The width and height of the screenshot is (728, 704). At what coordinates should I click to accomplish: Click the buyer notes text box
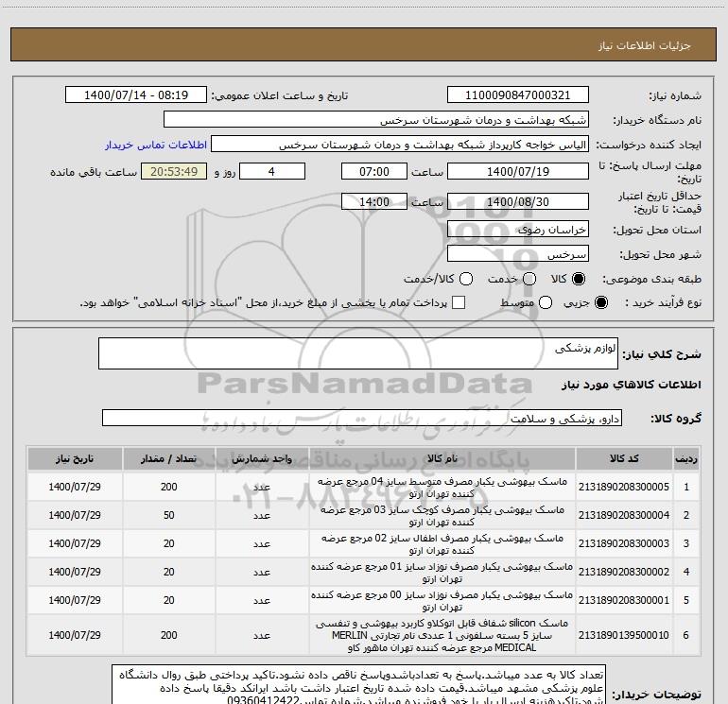pyautogui.click(x=359, y=684)
